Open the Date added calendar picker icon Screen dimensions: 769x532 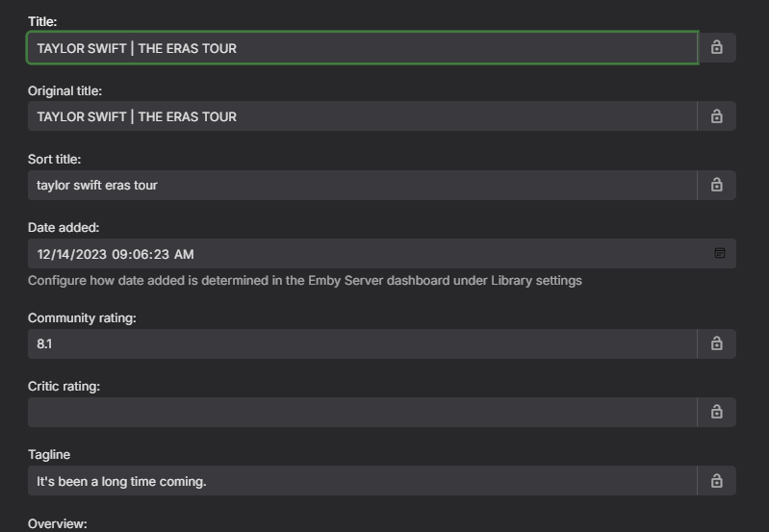[719, 253]
